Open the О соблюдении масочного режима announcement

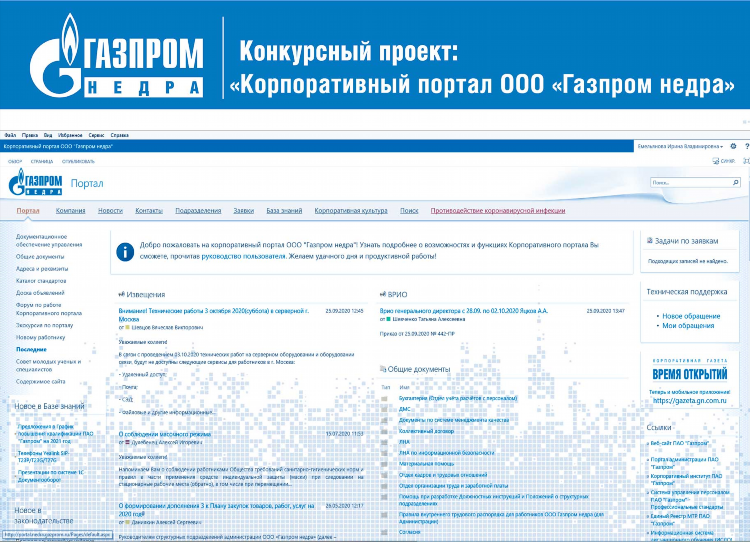coord(165,434)
